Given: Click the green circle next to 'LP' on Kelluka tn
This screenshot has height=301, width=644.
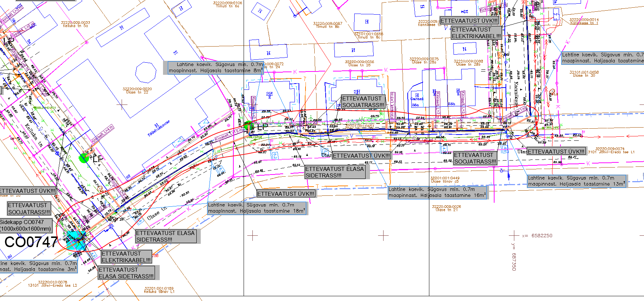Looking at the screenshot, I should [x=84, y=158].
